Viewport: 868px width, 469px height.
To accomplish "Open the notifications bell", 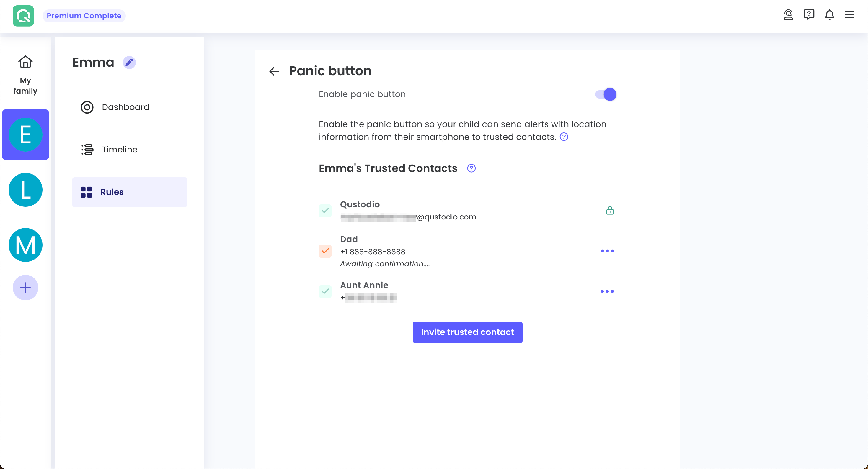I will 829,15.
